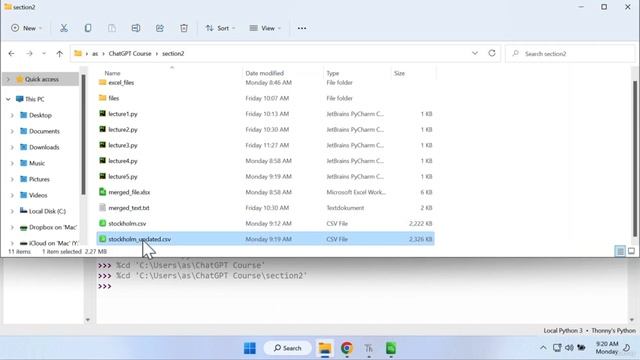The image size is (640, 360).
Task: Select Music in navigation pane
Action: click(37, 163)
